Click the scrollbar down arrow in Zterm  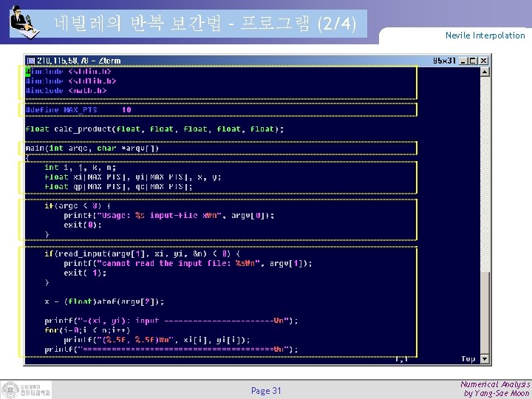point(485,359)
